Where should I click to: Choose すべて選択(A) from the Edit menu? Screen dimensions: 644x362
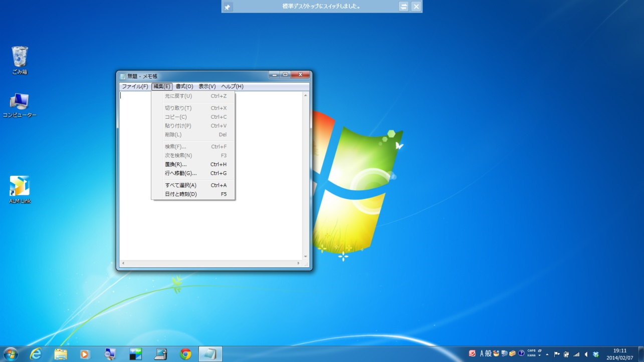[193, 185]
